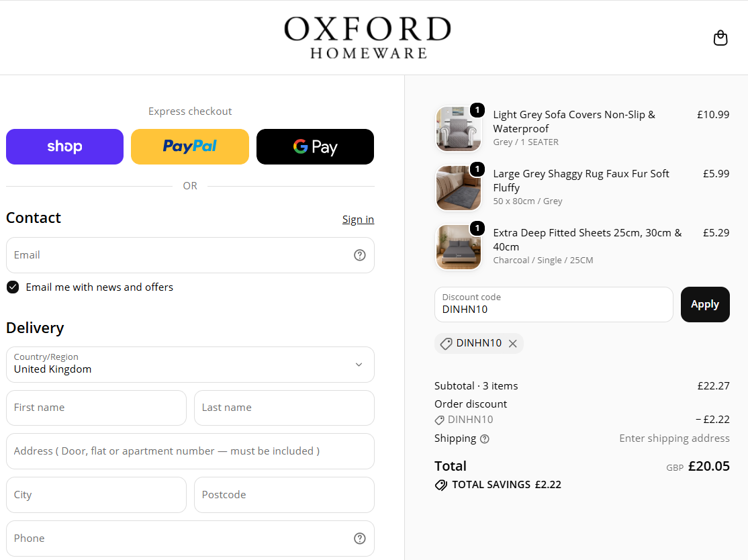Click the Extra Deep Fitted Sheets title
This screenshot has height=560, width=748.
click(x=588, y=240)
